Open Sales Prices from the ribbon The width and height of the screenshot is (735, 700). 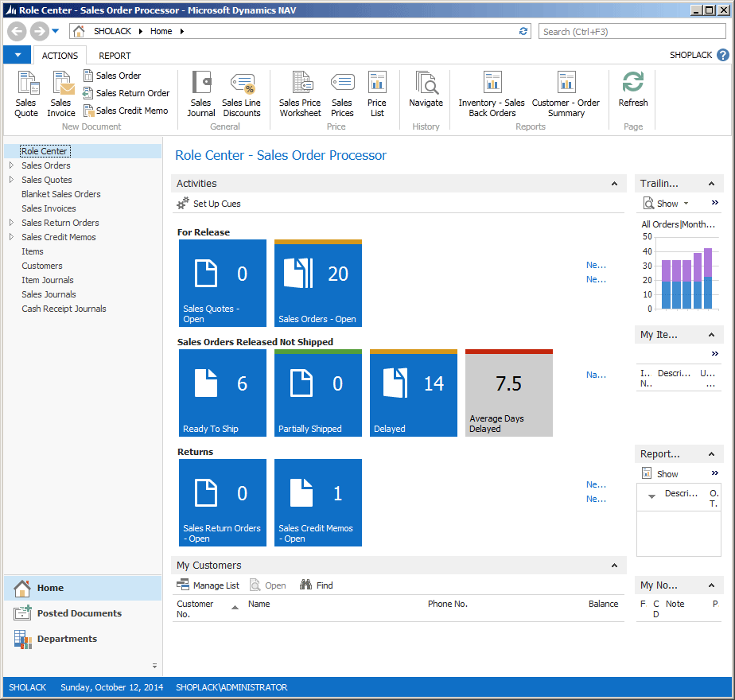click(x=342, y=94)
